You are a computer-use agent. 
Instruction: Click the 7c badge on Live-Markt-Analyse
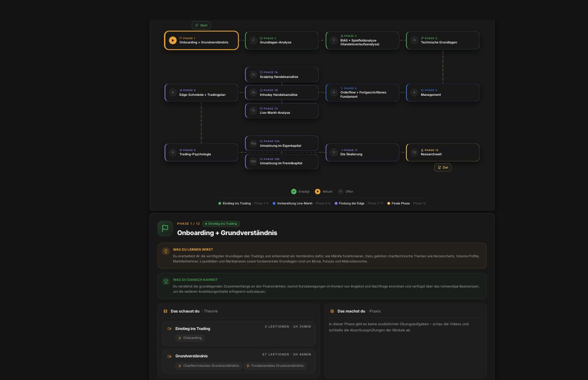click(253, 110)
